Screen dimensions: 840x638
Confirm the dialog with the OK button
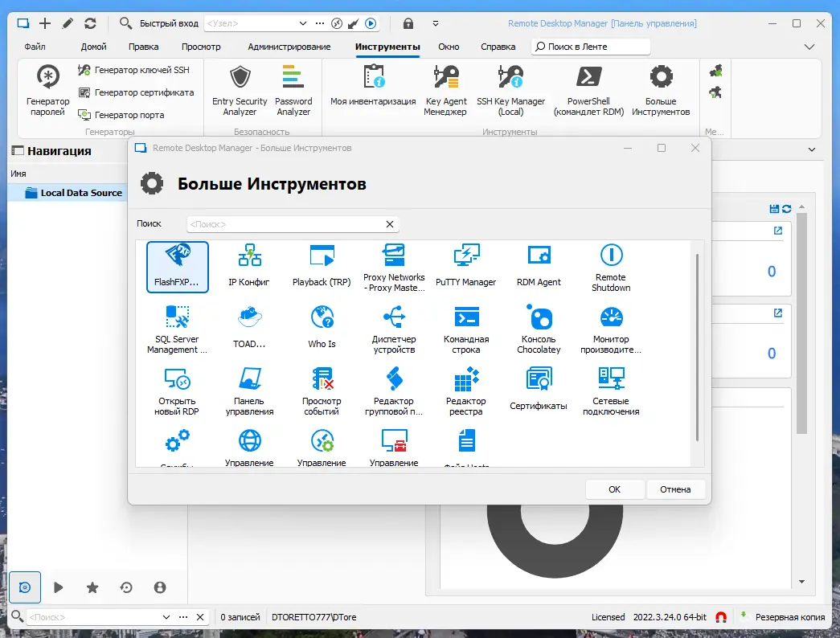[614, 489]
